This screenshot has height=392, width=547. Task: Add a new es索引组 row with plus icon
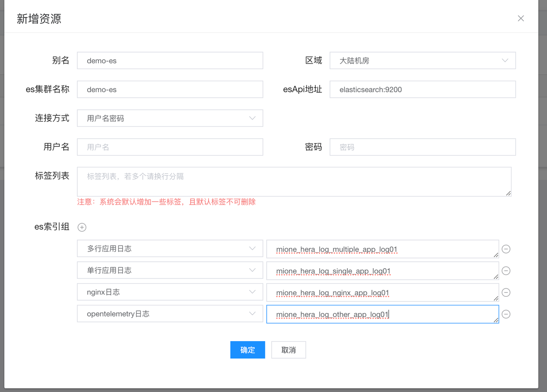pyautogui.click(x=82, y=227)
